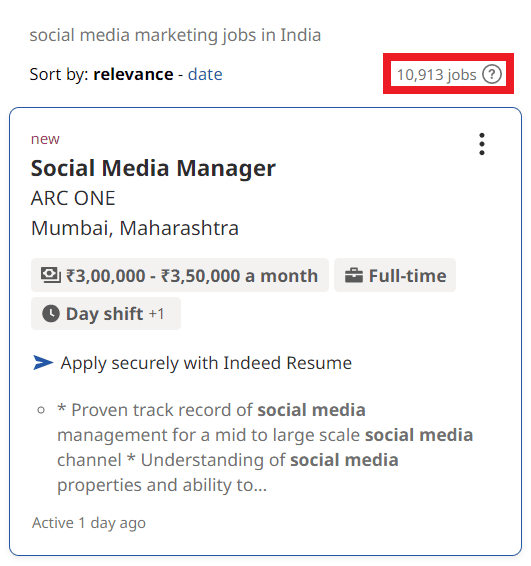This screenshot has height=566, width=531.
Task: Click the ₹3,00,000 - ₹3,50,000 a month tag
Action: pos(180,275)
